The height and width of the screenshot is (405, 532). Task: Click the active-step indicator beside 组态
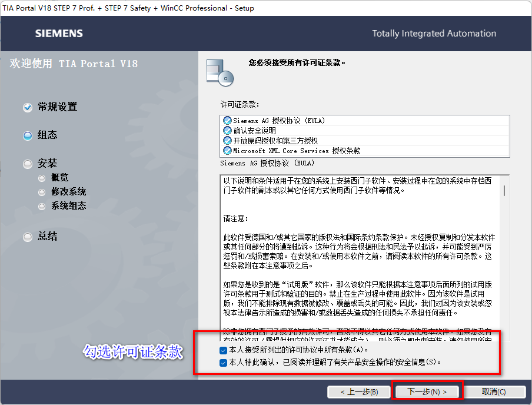(x=28, y=136)
